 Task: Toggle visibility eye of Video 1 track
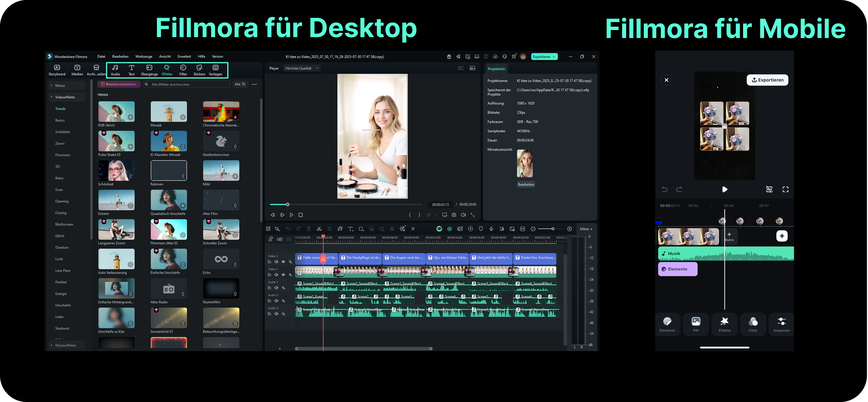click(283, 275)
